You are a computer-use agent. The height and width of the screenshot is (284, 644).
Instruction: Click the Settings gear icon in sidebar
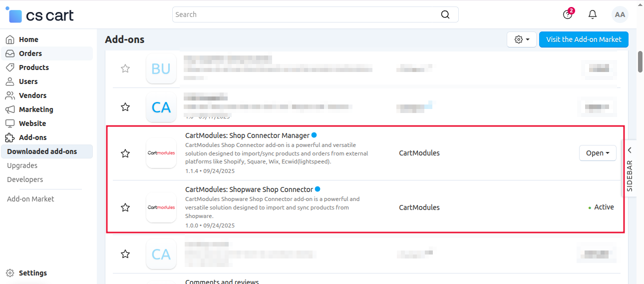coord(10,273)
